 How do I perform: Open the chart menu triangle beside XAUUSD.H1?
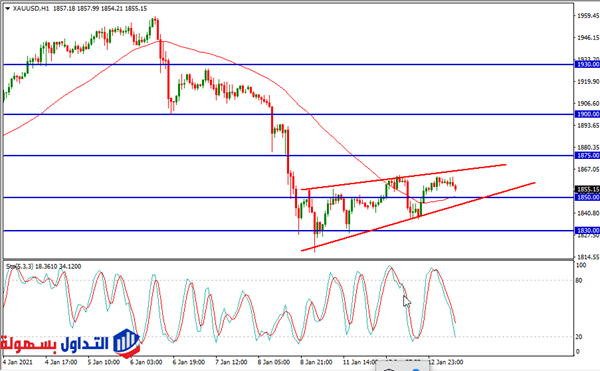7,8
